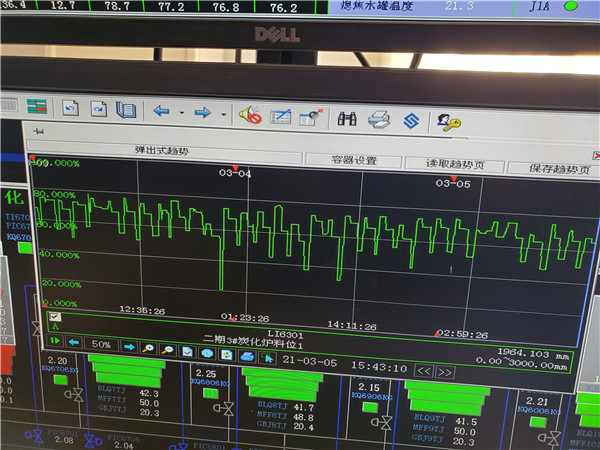Click the 读取趋势页 button
Image resolution: width=600 pixels, height=450 pixels.
coord(446,163)
